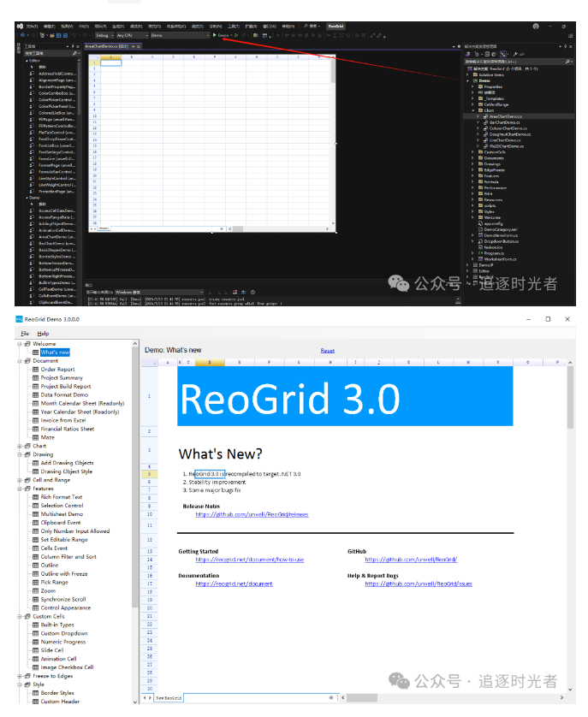Open the Any CPU platform dropdown
Viewport: 588px width, 717px height.
pyautogui.click(x=133, y=35)
